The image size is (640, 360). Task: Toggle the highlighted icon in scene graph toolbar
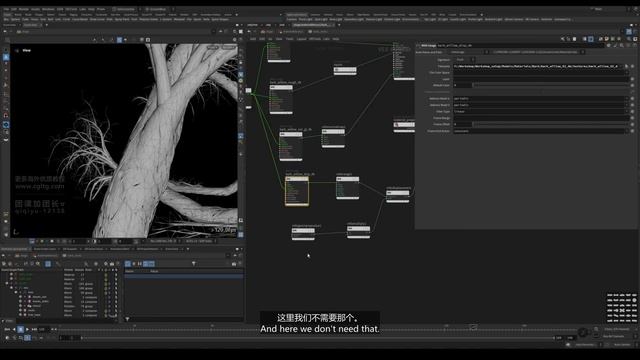click(x=48, y=264)
